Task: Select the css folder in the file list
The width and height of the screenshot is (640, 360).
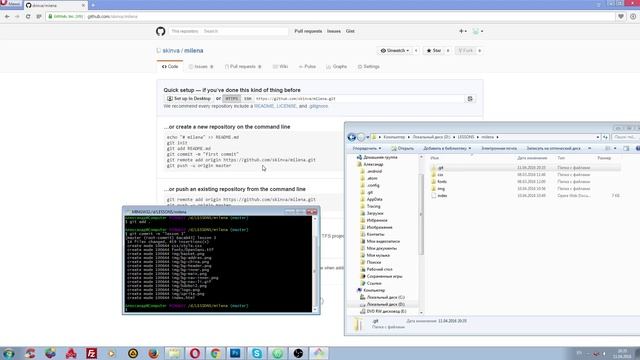Action: (440, 175)
